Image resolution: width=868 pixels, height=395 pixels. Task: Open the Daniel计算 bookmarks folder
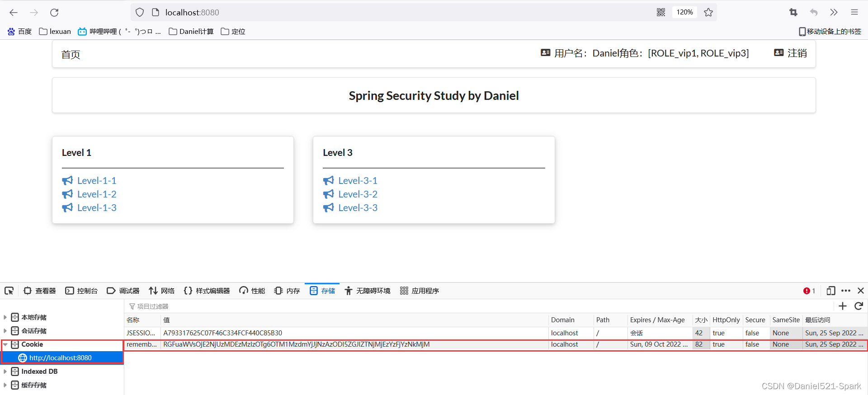pyautogui.click(x=191, y=31)
